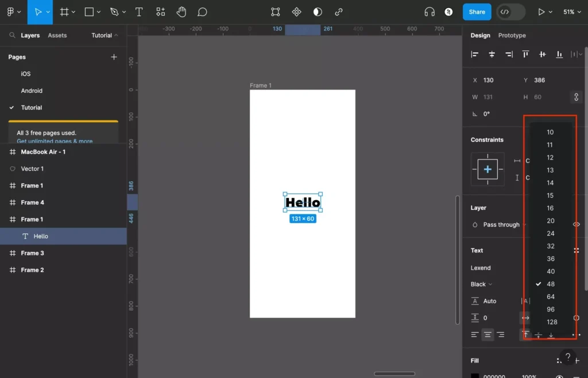Align selection horizontal centers
Viewport: 588px width, 378px height.
492,54
